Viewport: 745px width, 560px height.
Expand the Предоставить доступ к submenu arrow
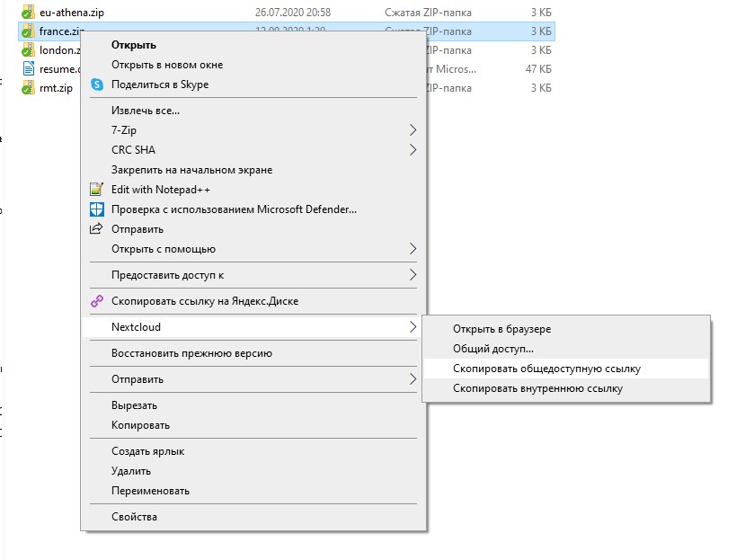tap(412, 275)
